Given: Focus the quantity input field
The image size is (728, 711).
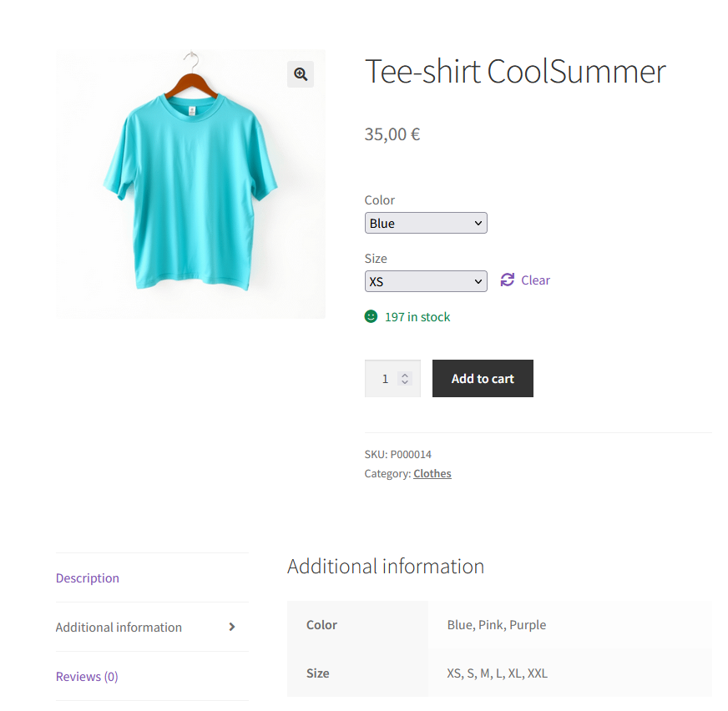Looking at the screenshot, I should coord(384,379).
